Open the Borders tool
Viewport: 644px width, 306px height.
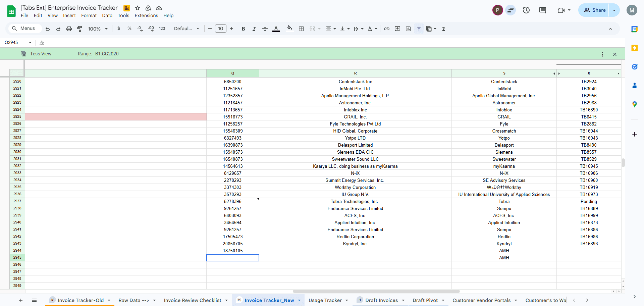[x=301, y=29]
